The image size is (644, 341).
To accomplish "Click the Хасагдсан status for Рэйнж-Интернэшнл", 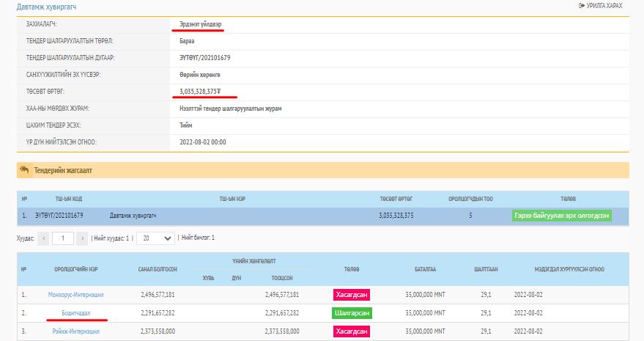I will click(x=351, y=331).
